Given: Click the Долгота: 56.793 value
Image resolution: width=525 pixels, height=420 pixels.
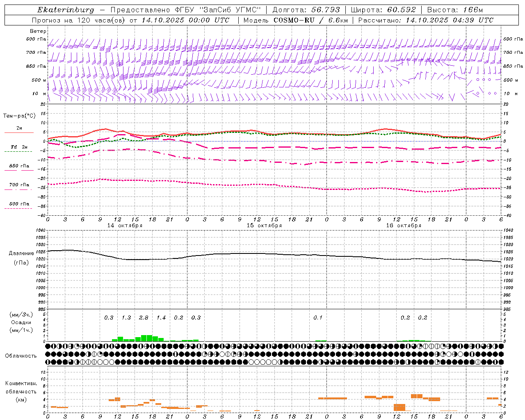Looking at the screenshot, I should point(306,10).
